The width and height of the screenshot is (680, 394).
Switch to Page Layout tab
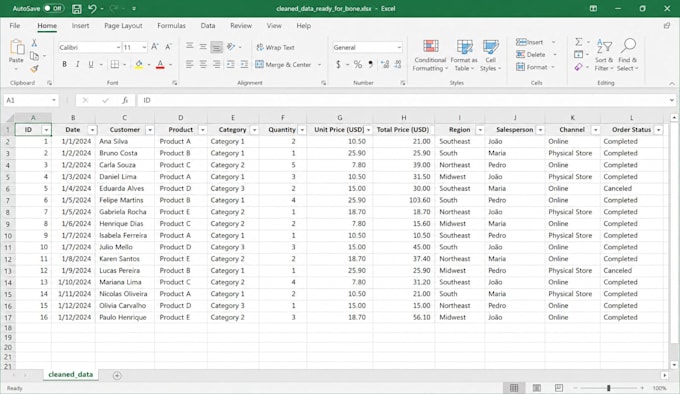pos(123,26)
